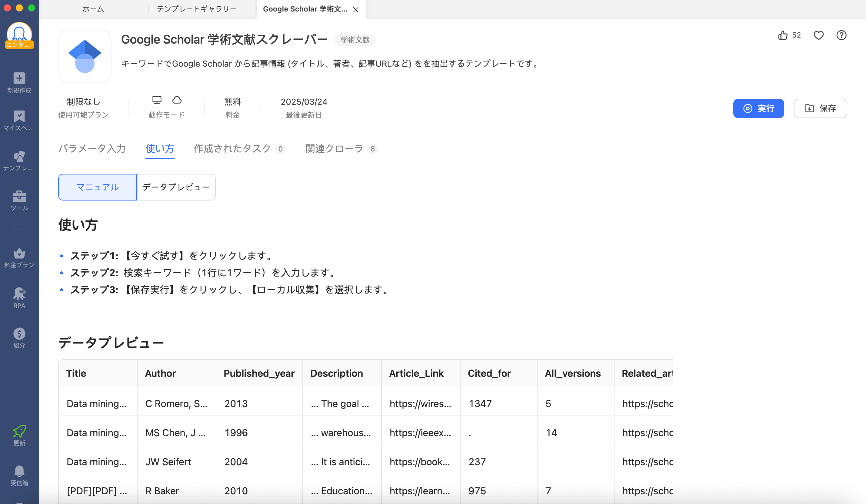
Task: Select the データプレビュー segment button
Action: point(176,187)
